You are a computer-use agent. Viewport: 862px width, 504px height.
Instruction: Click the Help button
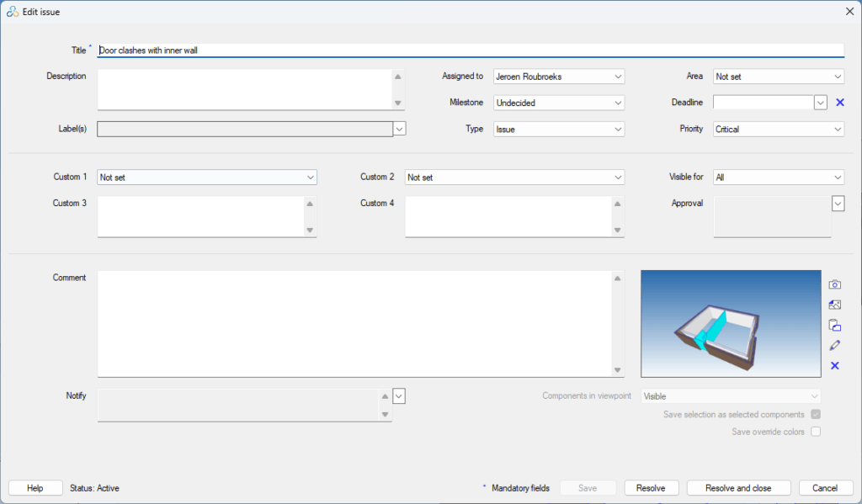[x=35, y=488]
